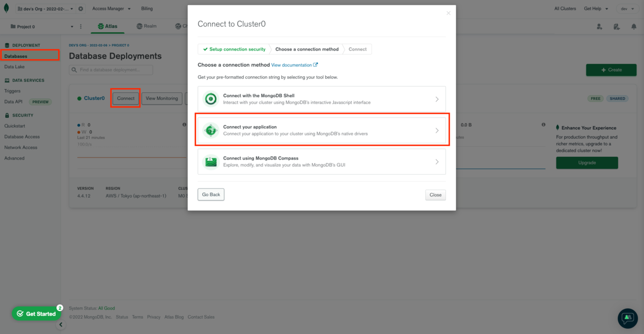Choose Connect with the MongoDB Shell

tap(321, 99)
